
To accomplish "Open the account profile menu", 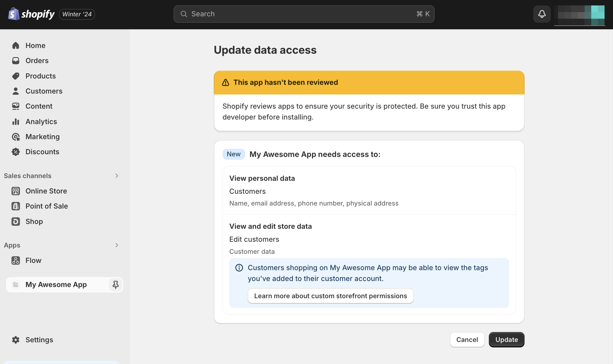I will (579, 14).
